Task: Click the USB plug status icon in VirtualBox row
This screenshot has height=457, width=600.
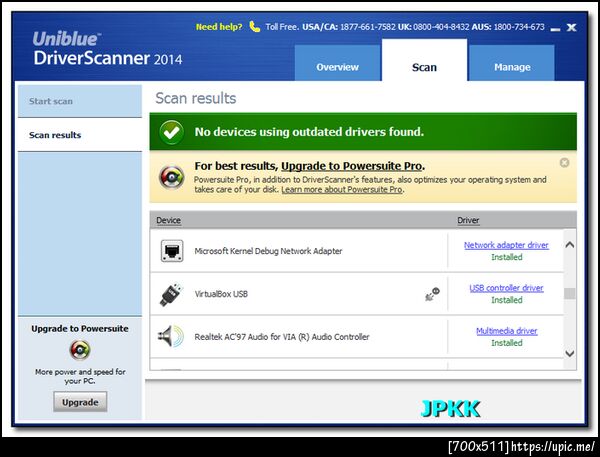Action: (432, 294)
